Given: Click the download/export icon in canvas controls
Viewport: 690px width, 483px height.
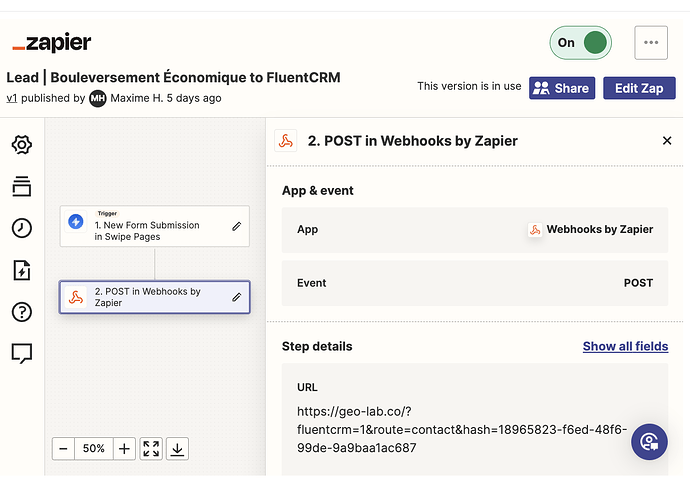Looking at the screenshot, I should (x=177, y=449).
